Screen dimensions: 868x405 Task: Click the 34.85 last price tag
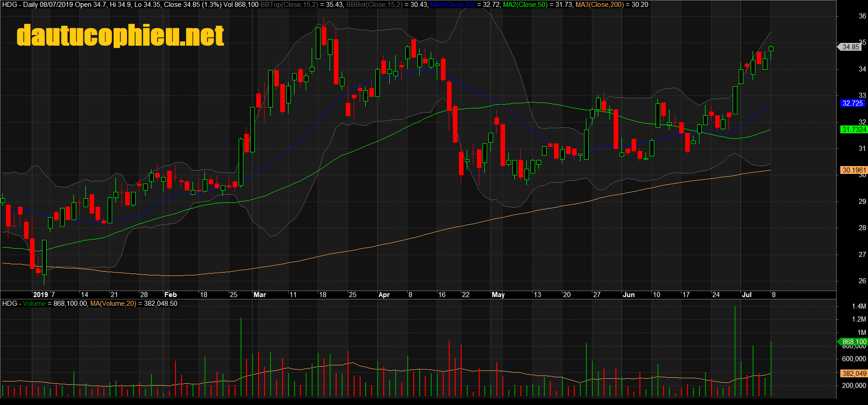(850, 47)
